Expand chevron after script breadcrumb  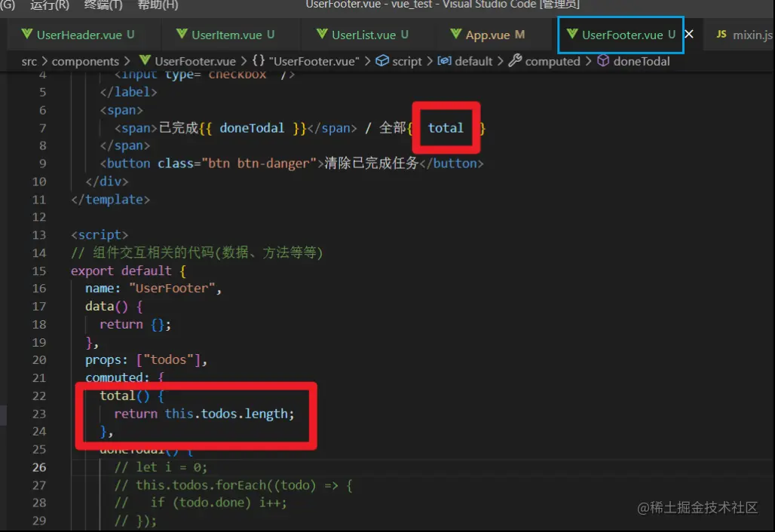point(430,61)
